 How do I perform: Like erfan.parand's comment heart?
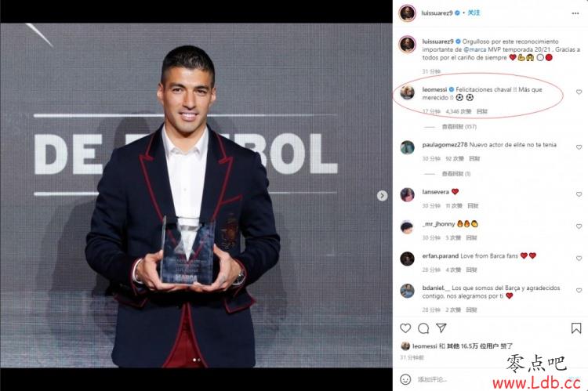coord(579,259)
